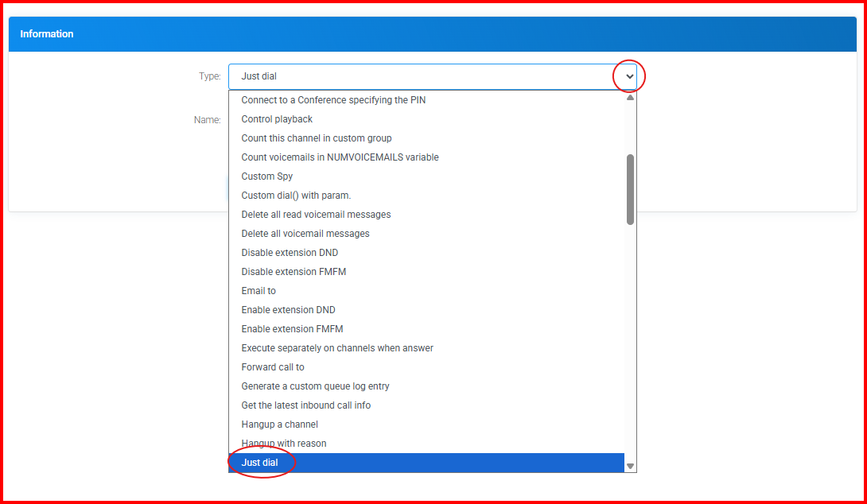Select highlighted 'Just dial' list item
Screen dimensions: 867x504
[260, 463]
